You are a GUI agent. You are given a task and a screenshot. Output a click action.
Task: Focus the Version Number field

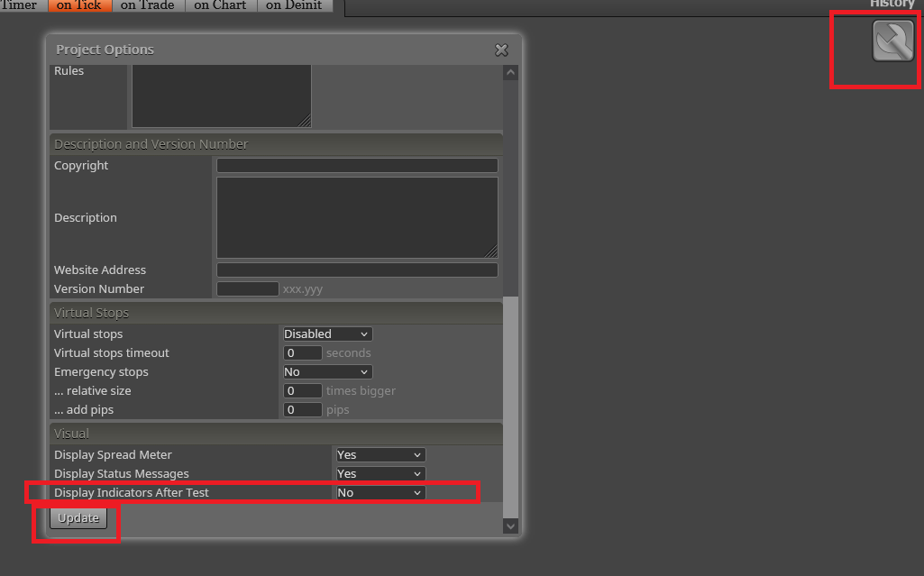point(248,288)
